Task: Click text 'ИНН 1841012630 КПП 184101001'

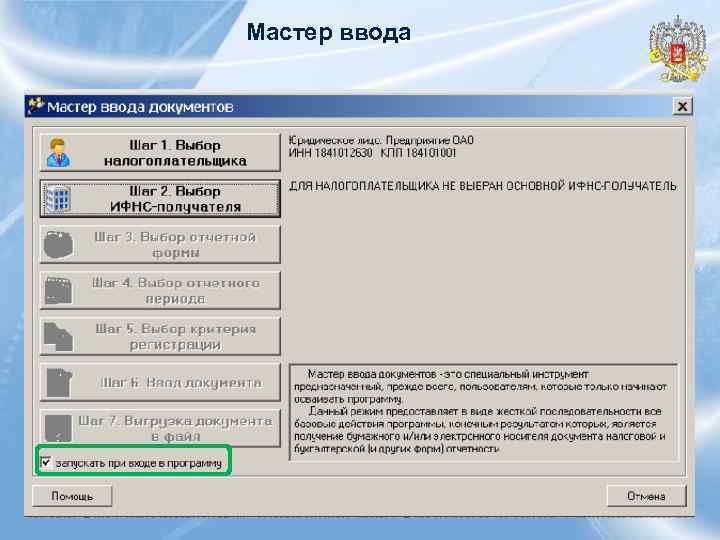Action: tap(372, 153)
